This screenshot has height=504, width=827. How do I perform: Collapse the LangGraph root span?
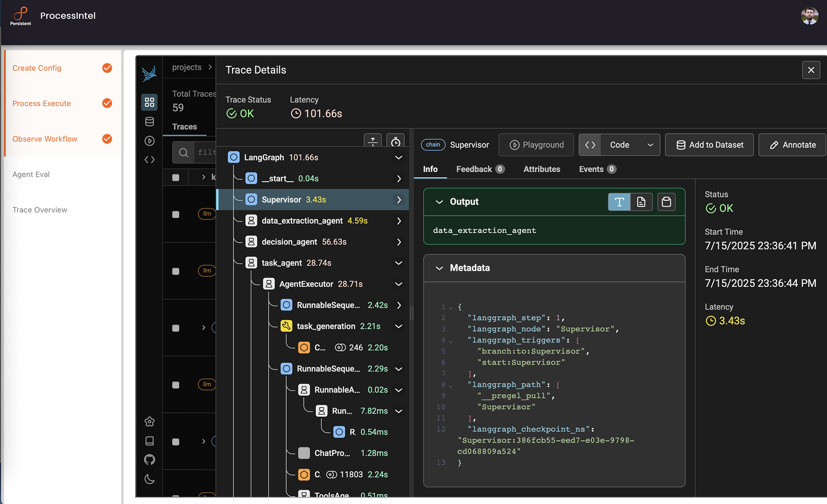[398, 157]
